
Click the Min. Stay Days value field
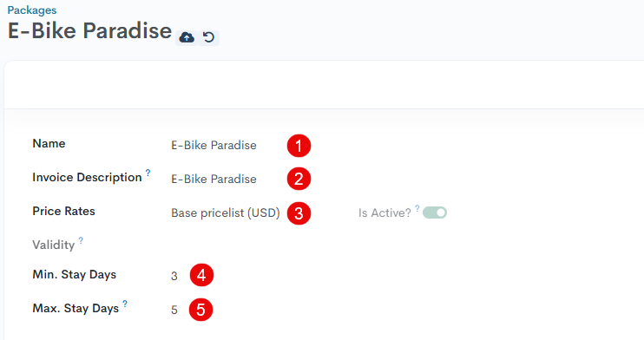pos(174,276)
